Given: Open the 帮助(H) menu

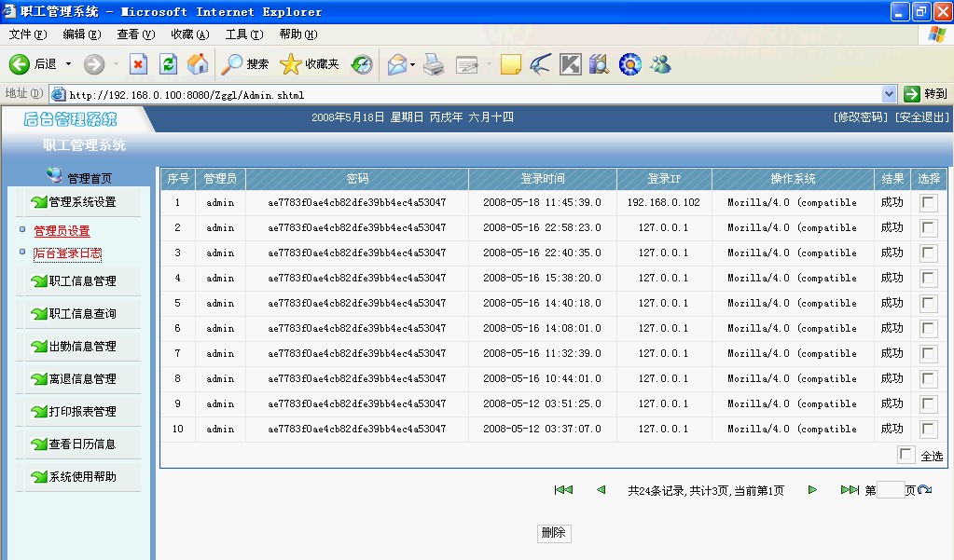Looking at the screenshot, I should point(298,34).
